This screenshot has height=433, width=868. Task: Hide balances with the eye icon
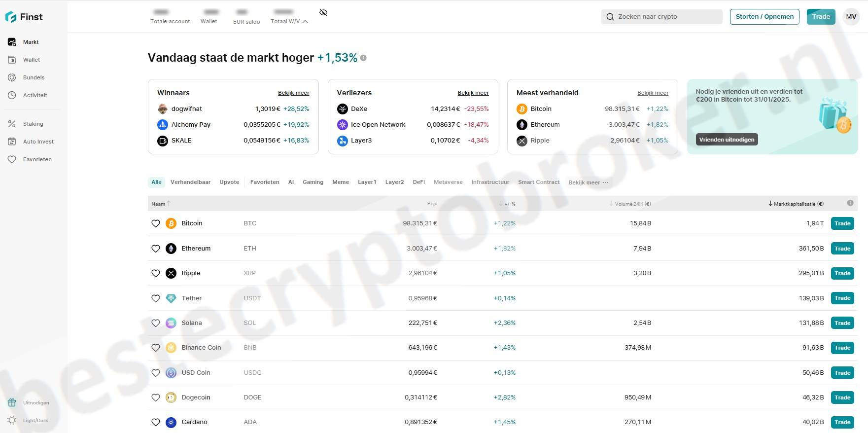click(x=323, y=12)
